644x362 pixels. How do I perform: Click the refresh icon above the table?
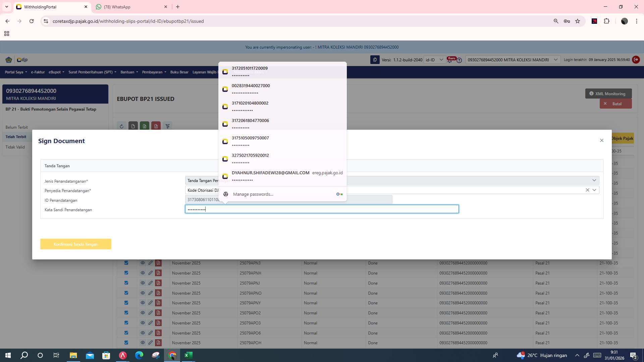(x=121, y=126)
